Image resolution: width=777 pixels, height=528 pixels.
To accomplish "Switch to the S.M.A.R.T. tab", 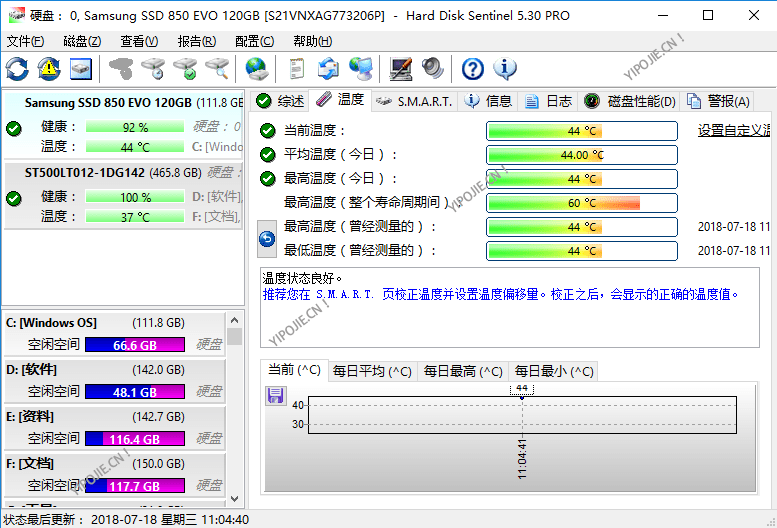I will coord(415,101).
